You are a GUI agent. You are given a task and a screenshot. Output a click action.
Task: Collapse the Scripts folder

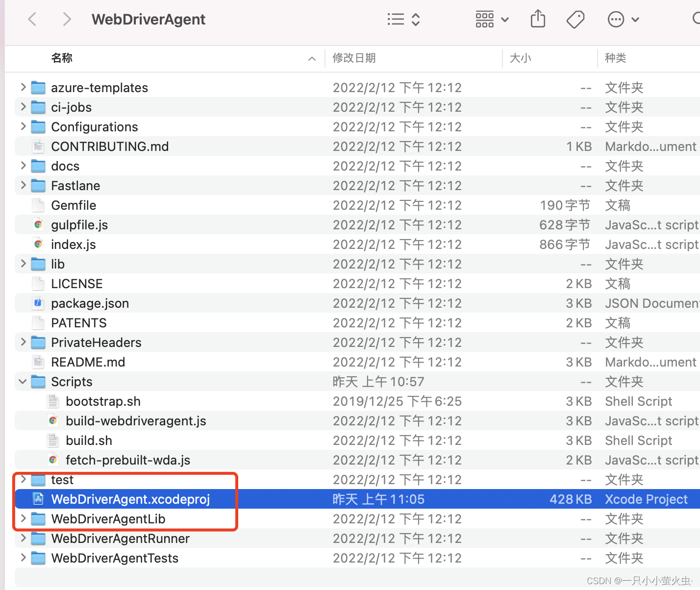(x=23, y=381)
